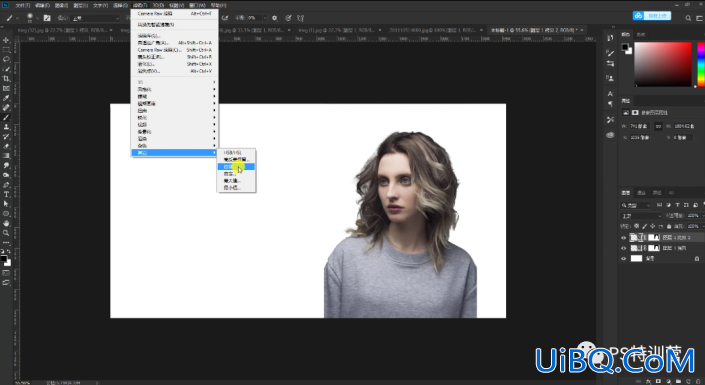Select the Eraser tool

(6, 147)
